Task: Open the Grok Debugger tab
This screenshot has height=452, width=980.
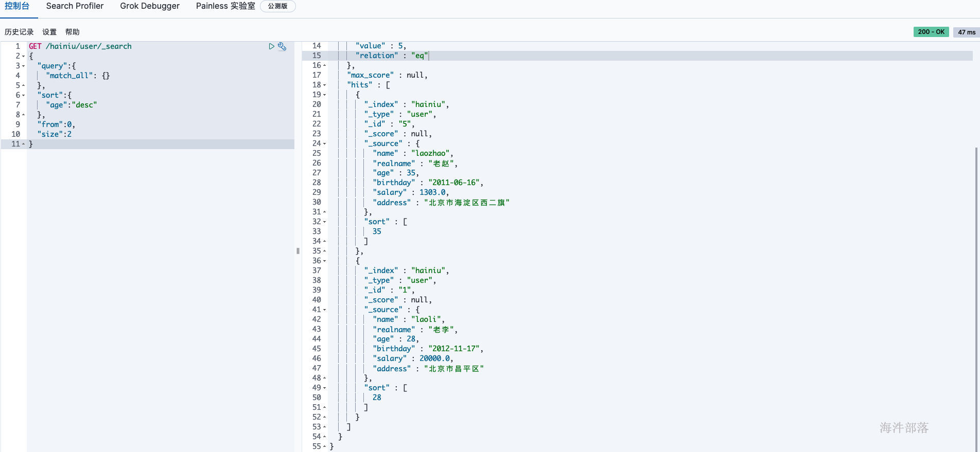Action: (x=150, y=6)
